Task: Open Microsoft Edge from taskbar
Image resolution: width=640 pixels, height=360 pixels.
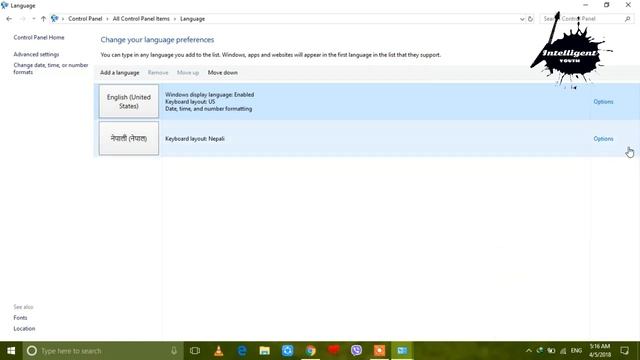Action: 242,351
